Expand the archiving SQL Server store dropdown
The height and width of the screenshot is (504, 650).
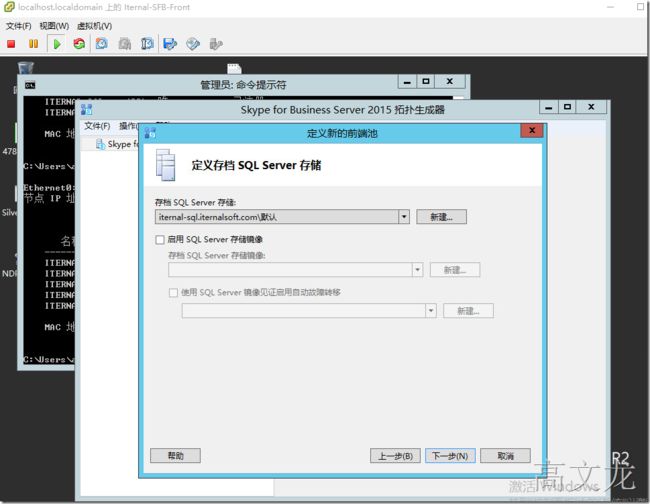[404, 216]
